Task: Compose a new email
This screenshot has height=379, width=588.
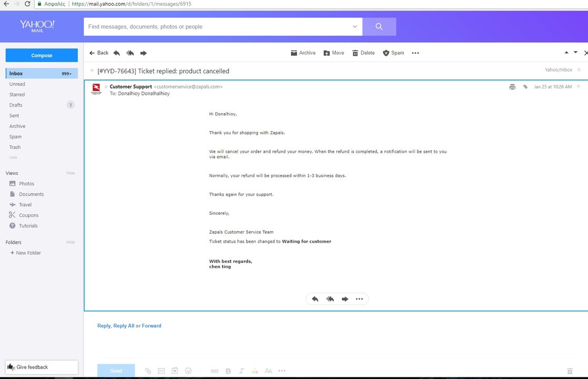Action: [x=42, y=55]
